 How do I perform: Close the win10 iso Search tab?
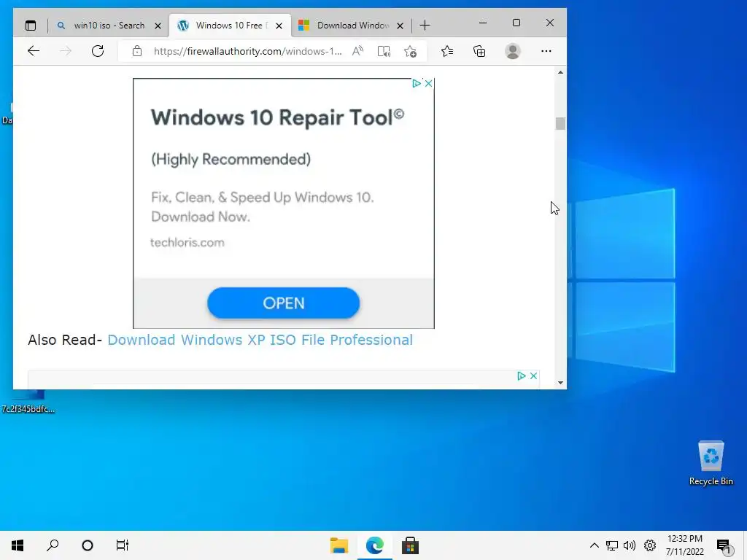click(x=158, y=26)
